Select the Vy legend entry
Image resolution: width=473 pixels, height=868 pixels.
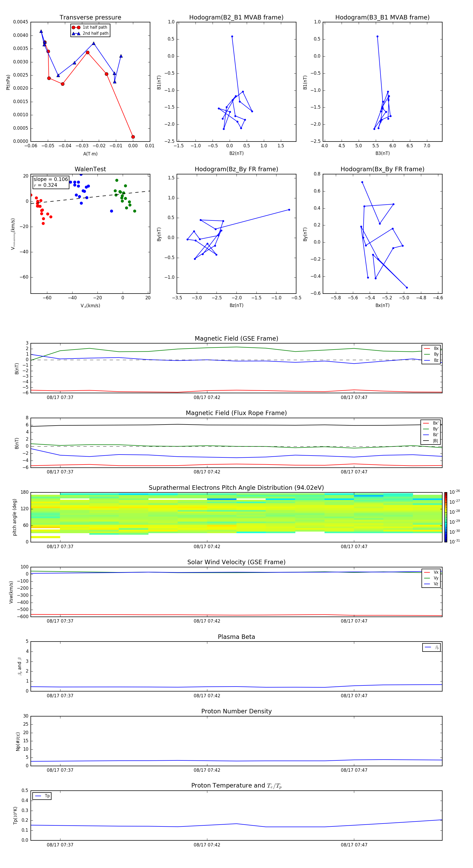click(x=431, y=578)
